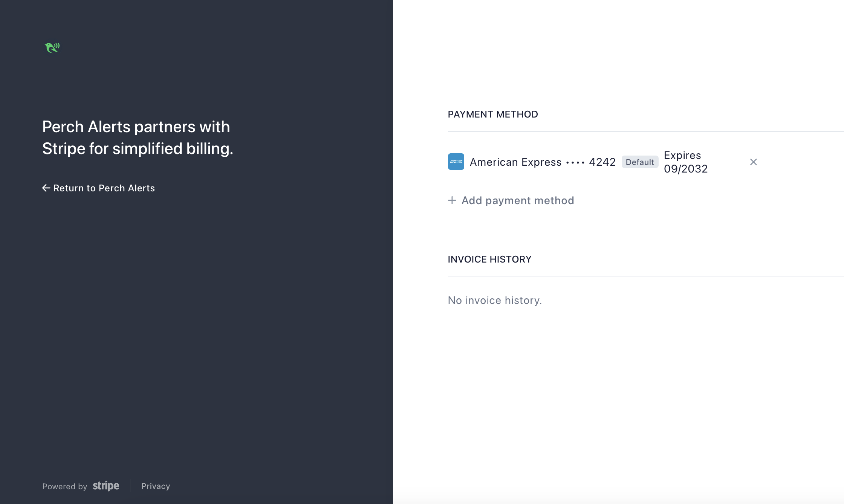Select the American Express card name

click(x=515, y=162)
